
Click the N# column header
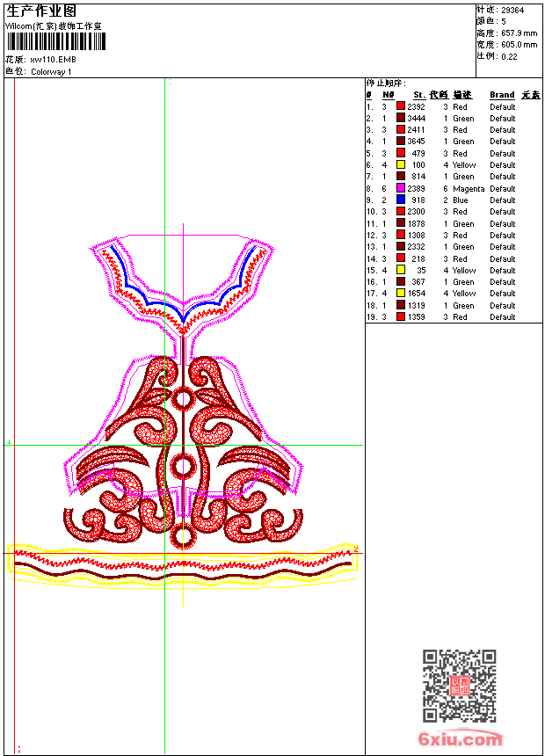389,95
